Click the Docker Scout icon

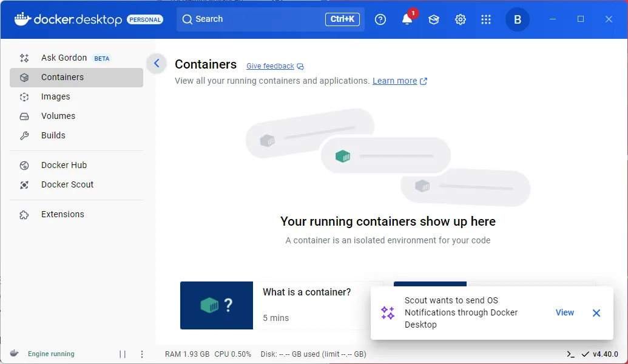(24, 185)
